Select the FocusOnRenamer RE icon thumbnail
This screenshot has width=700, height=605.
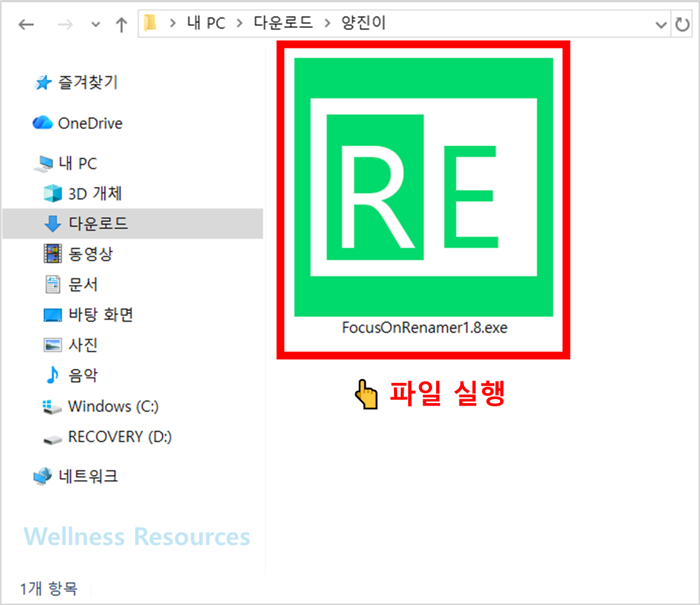coord(424,187)
